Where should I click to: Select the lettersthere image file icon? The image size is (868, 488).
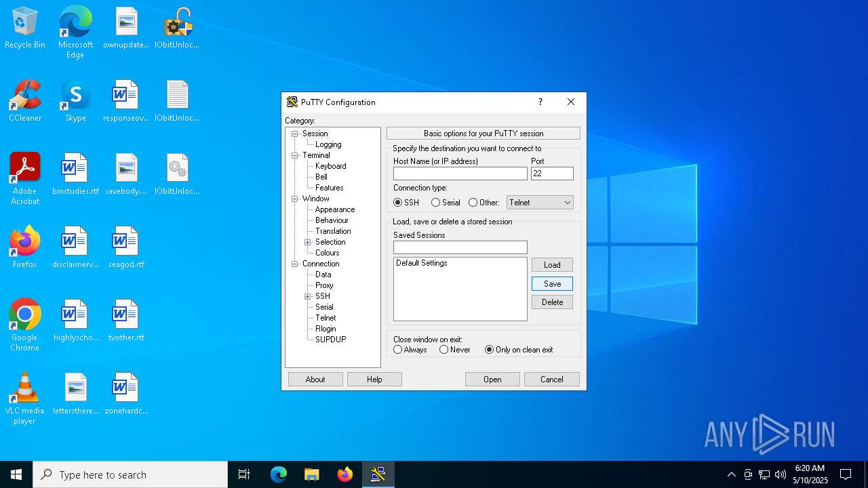pos(75,394)
